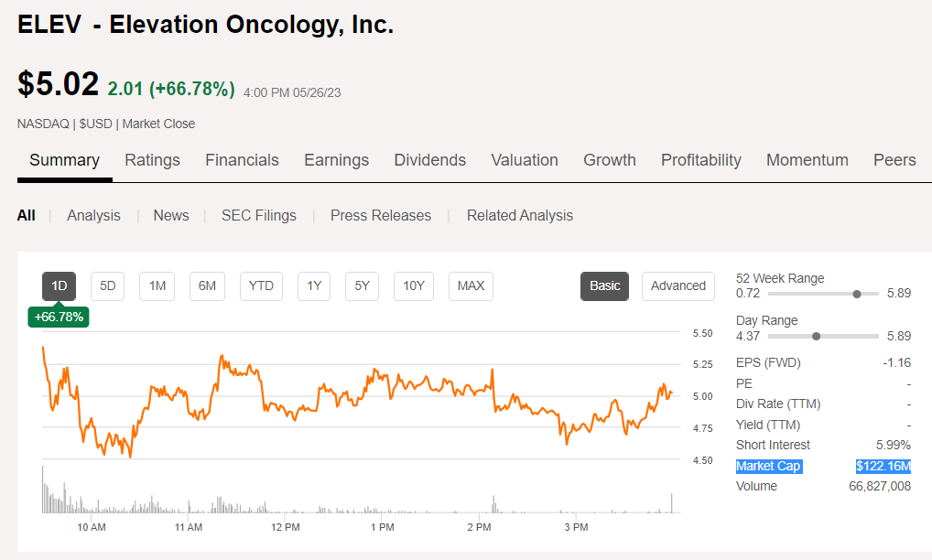932x560 pixels.
Task: Open the Valuation tab
Action: coord(525,160)
